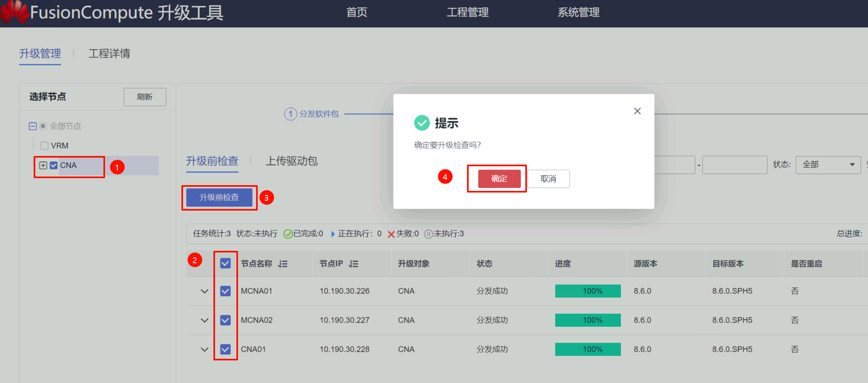Image resolution: width=868 pixels, height=383 pixels.
Task: Click step 1 分发软件包 circle icon
Action: coord(290,114)
